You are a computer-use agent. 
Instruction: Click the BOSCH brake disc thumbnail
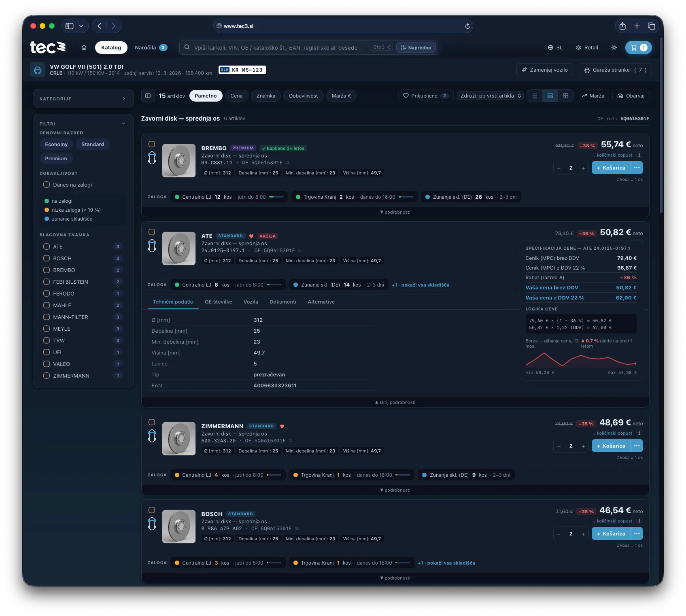[179, 526]
